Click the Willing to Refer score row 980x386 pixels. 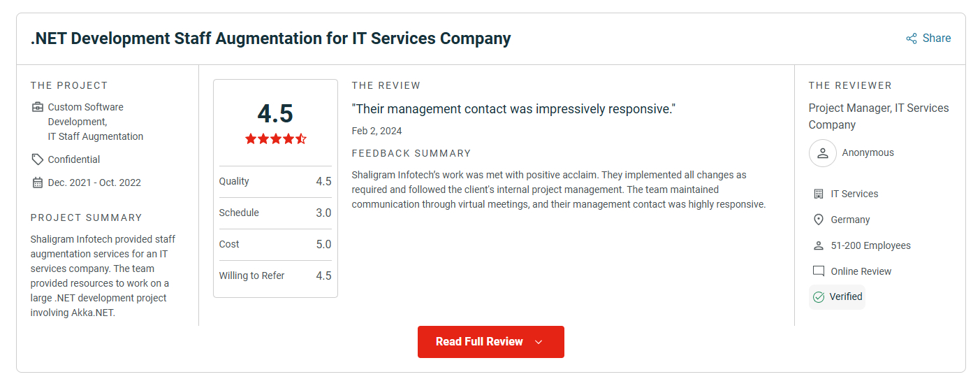(x=275, y=276)
